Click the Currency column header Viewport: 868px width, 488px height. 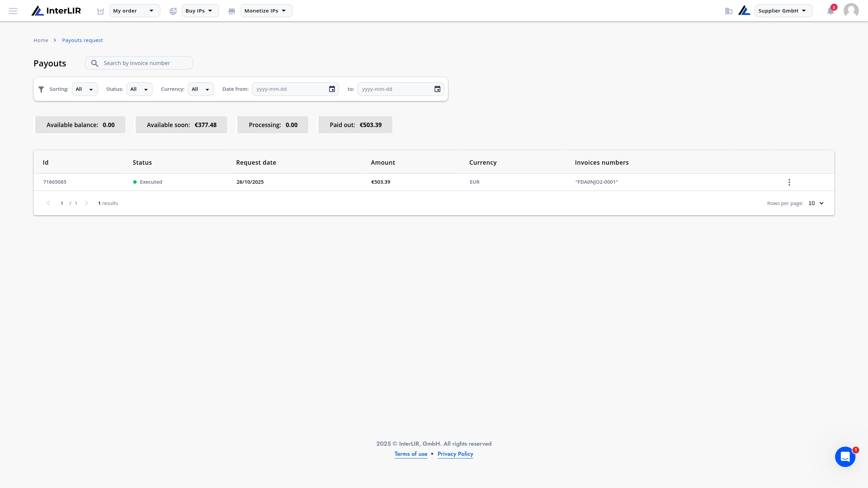(x=483, y=163)
